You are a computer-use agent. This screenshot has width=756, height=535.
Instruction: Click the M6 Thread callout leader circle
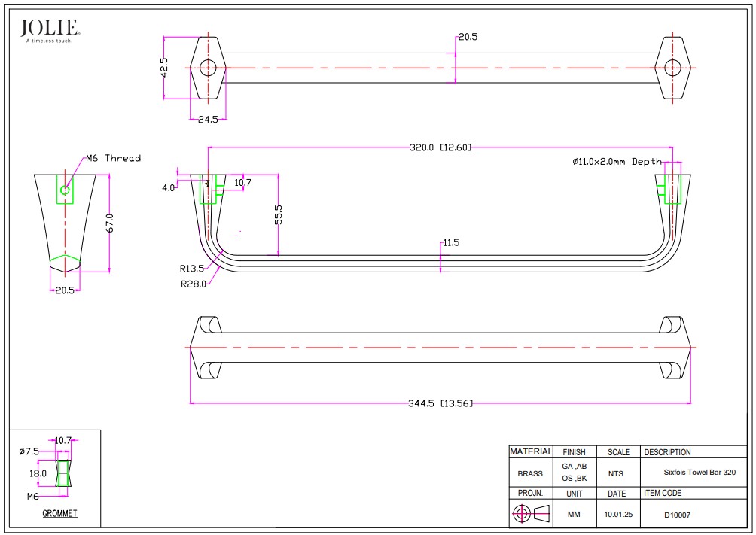point(64,190)
